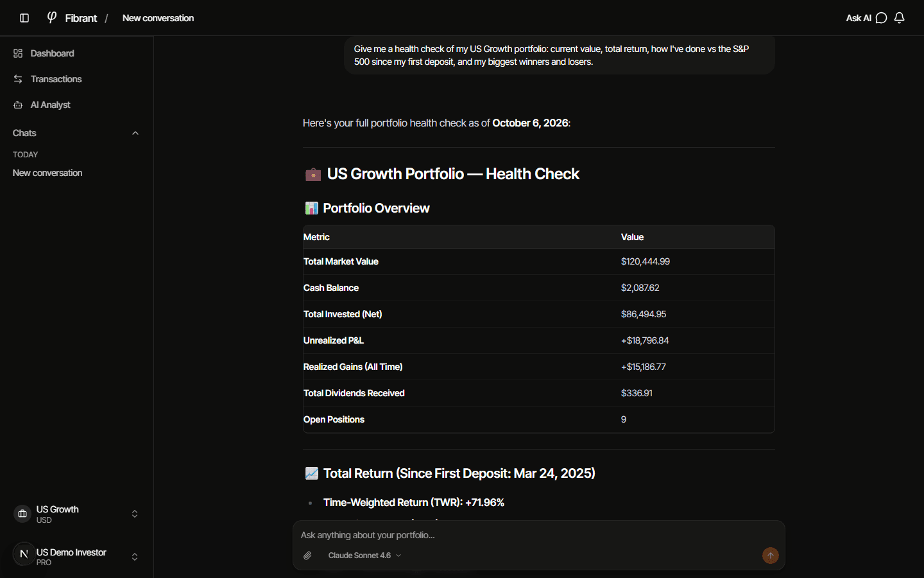The width and height of the screenshot is (924, 578).
Task: Open the US Growth portfolio switcher
Action: point(76,514)
